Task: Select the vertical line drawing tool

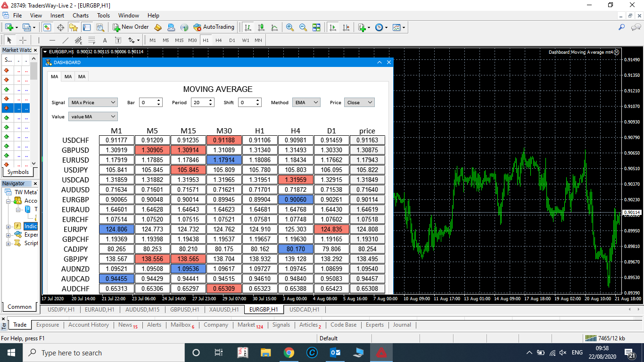Action: pyautogui.click(x=39, y=41)
